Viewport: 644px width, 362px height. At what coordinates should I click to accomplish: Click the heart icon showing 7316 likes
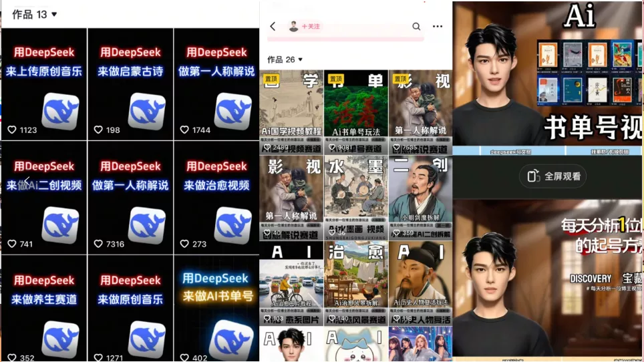[x=98, y=244]
